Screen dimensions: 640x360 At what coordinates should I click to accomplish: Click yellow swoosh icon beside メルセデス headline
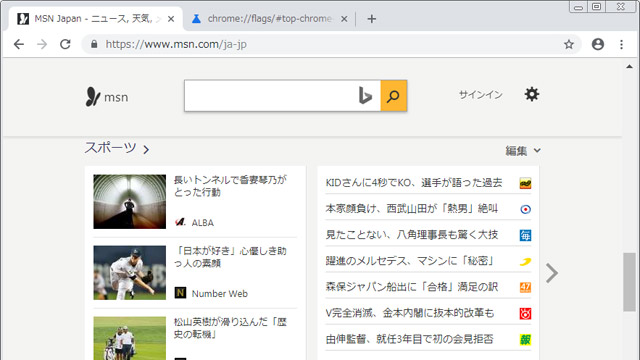point(525,262)
